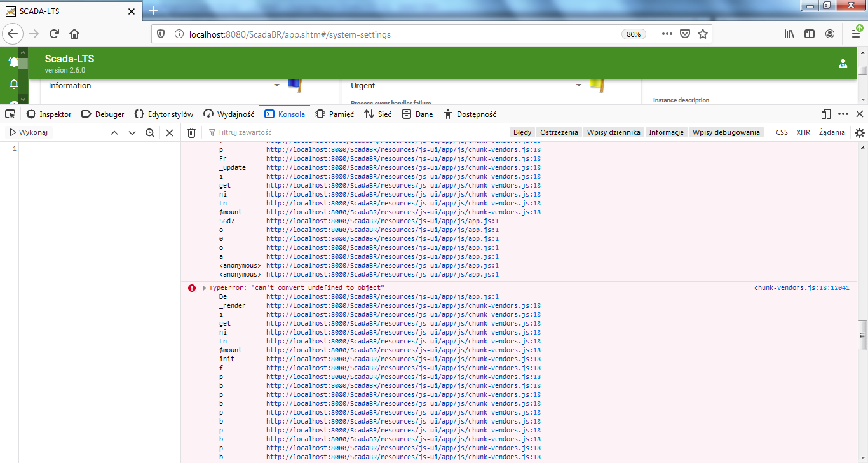Expand the TypeError stack trace

[x=203, y=287]
